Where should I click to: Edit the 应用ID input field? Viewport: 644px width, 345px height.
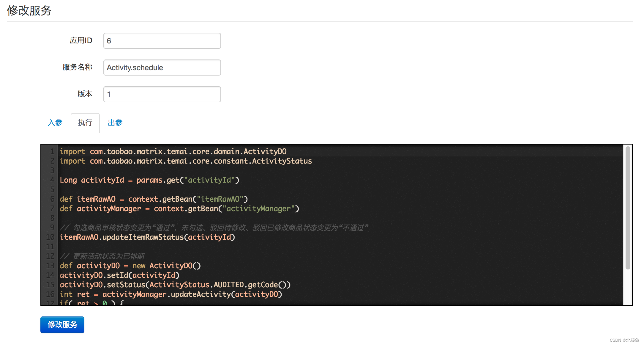(163, 40)
